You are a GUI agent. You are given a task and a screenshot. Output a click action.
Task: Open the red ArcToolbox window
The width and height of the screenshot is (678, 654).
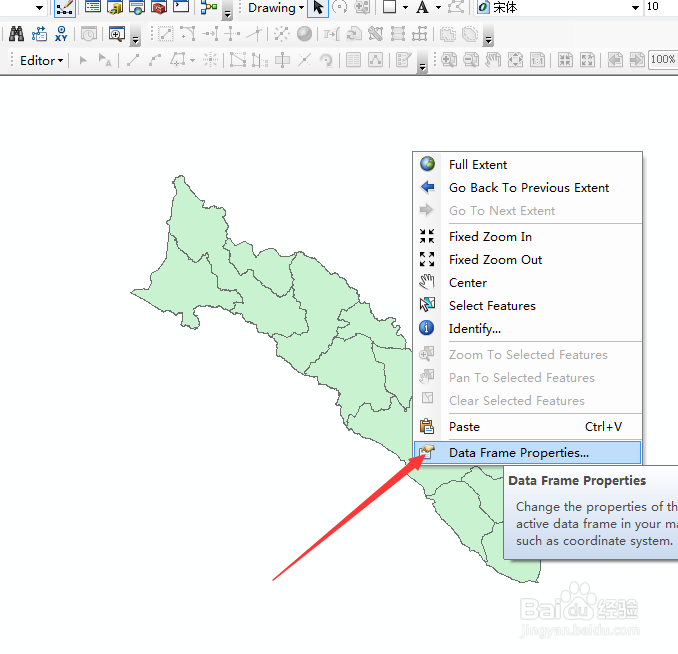pos(159,7)
